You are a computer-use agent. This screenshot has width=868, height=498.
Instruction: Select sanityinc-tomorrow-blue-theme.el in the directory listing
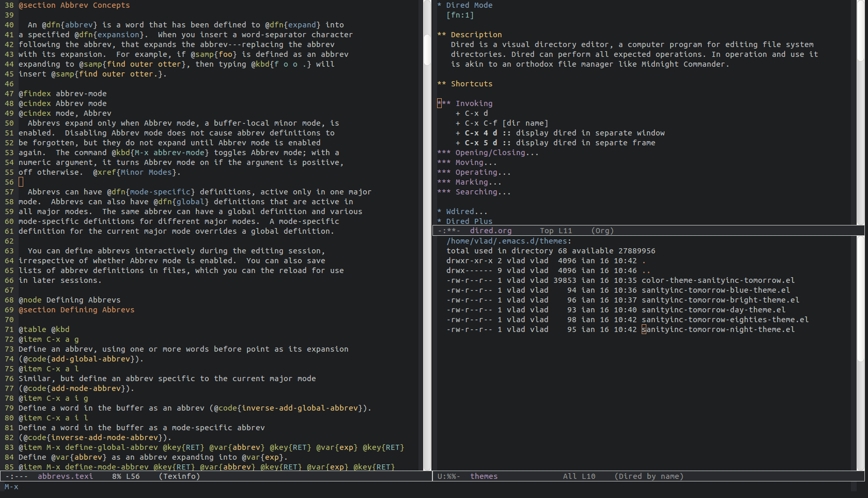pyautogui.click(x=716, y=290)
